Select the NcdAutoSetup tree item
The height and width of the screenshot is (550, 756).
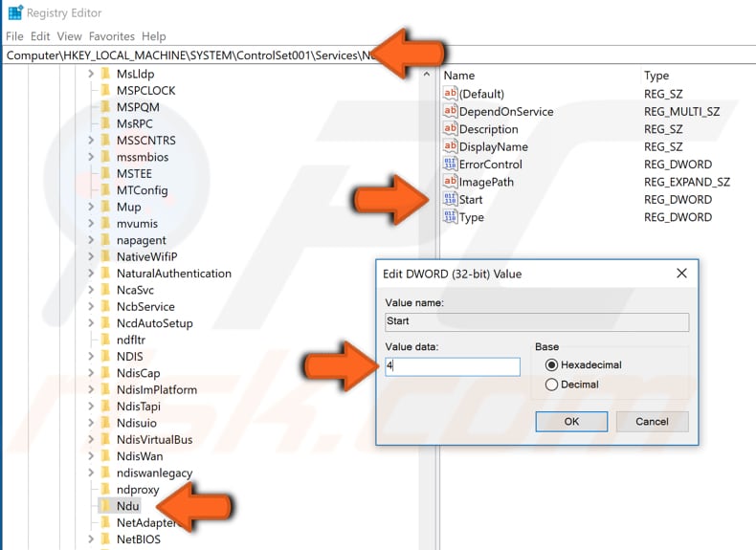pyautogui.click(x=155, y=323)
